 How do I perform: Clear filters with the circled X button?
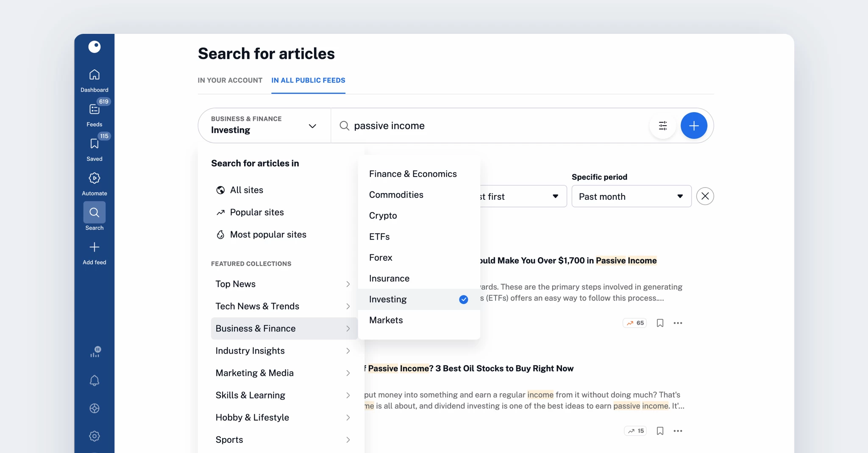tap(705, 196)
